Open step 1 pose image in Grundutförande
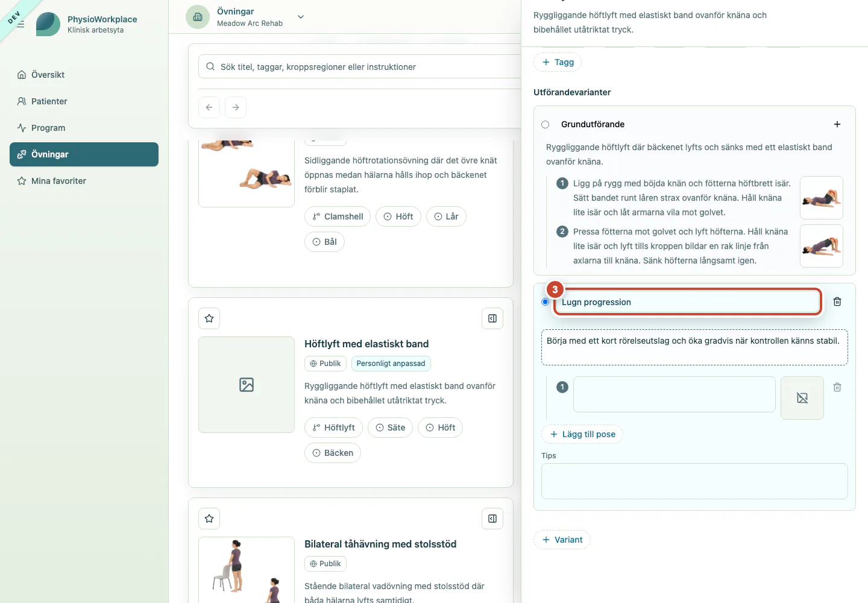868x603 pixels. point(822,198)
